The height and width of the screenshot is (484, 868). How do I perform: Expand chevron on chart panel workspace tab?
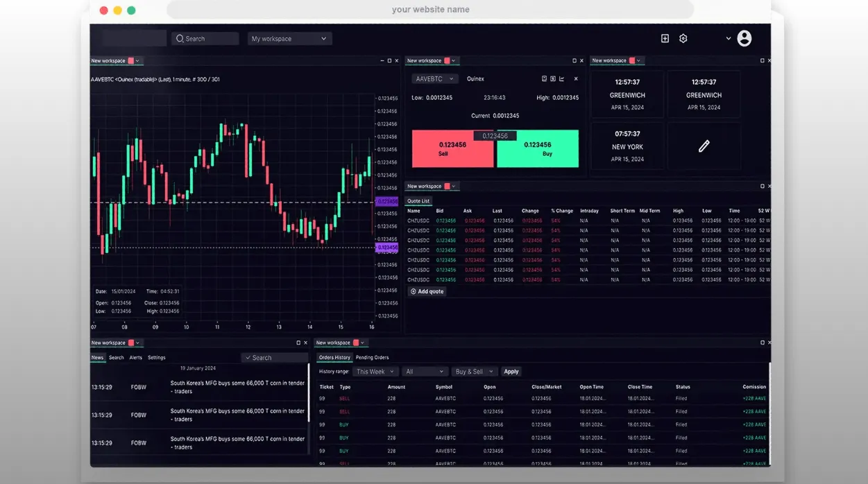pos(137,61)
